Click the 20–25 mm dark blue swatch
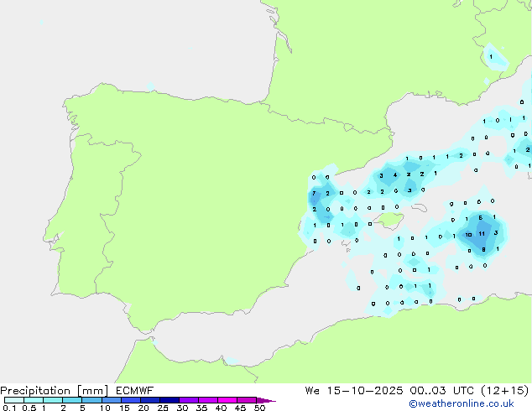Viewport: 532px width, 411px height. pos(150,400)
